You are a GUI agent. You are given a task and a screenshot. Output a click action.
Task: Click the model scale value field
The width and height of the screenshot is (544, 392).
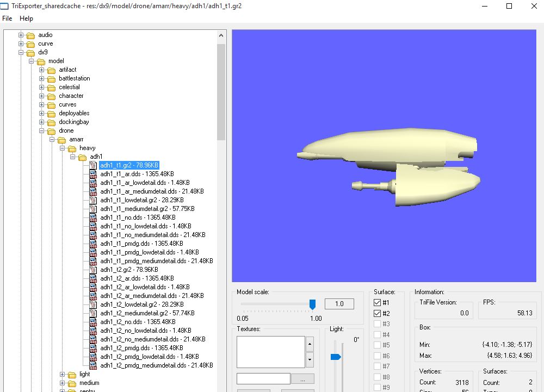[x=339, y=304]
